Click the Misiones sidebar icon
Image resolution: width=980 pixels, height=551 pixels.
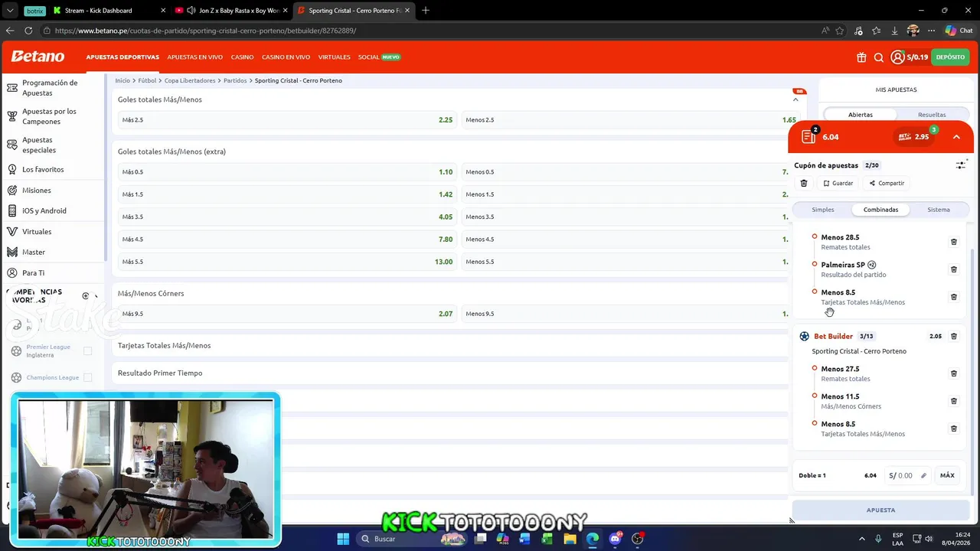(x=12, y=191)
